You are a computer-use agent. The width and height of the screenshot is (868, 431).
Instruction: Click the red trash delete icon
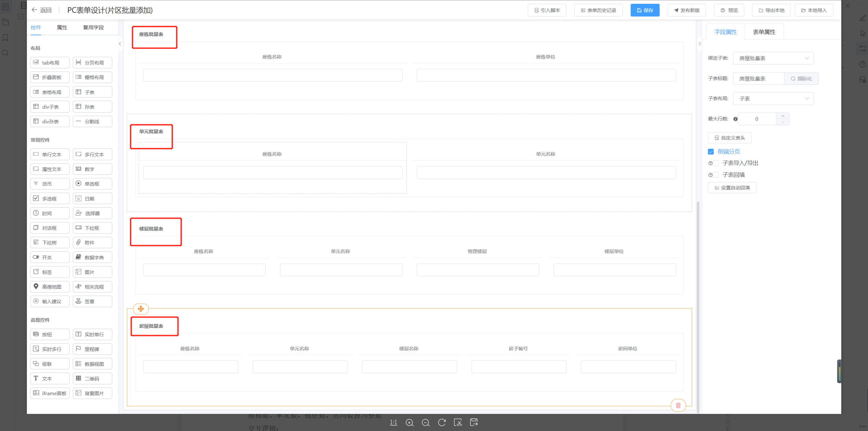coord(678,405)
